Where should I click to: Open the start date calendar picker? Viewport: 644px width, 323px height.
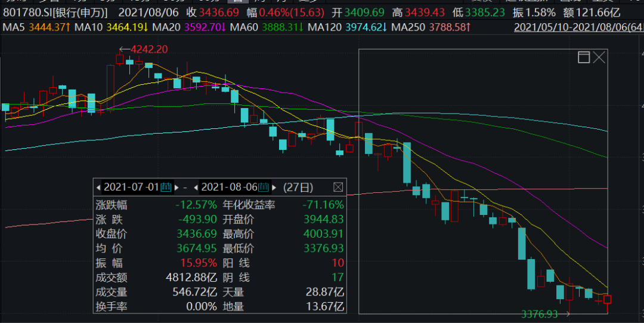click(x=166, y=187)
